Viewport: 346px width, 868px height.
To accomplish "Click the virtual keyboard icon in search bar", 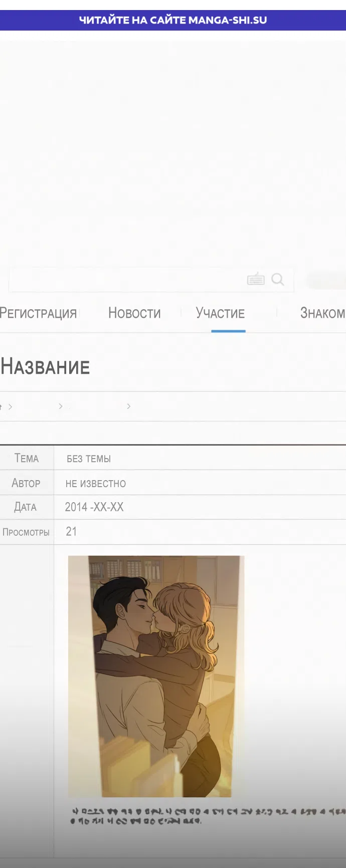I will (256, 279).
